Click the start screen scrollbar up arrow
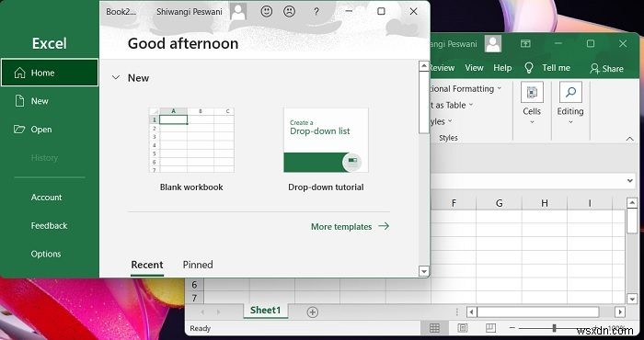 (423, 66)
